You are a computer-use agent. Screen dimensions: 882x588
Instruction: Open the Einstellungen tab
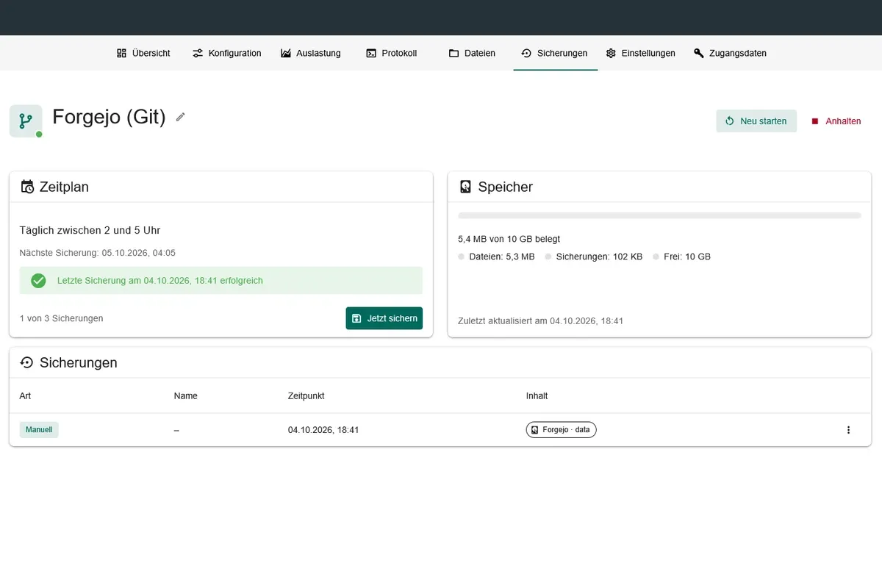[640, 53]
